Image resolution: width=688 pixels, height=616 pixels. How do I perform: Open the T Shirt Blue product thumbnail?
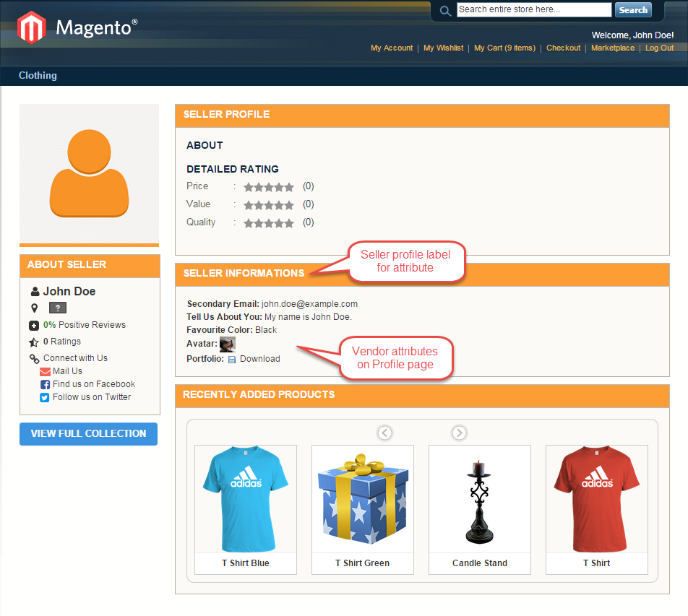[x=245, y=499]
